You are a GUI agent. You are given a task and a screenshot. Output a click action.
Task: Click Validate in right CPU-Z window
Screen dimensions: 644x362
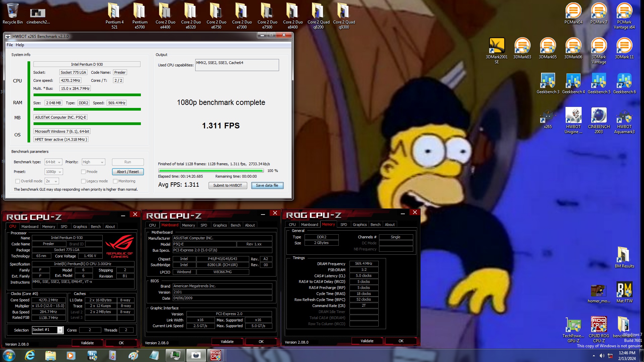(367, 341)
